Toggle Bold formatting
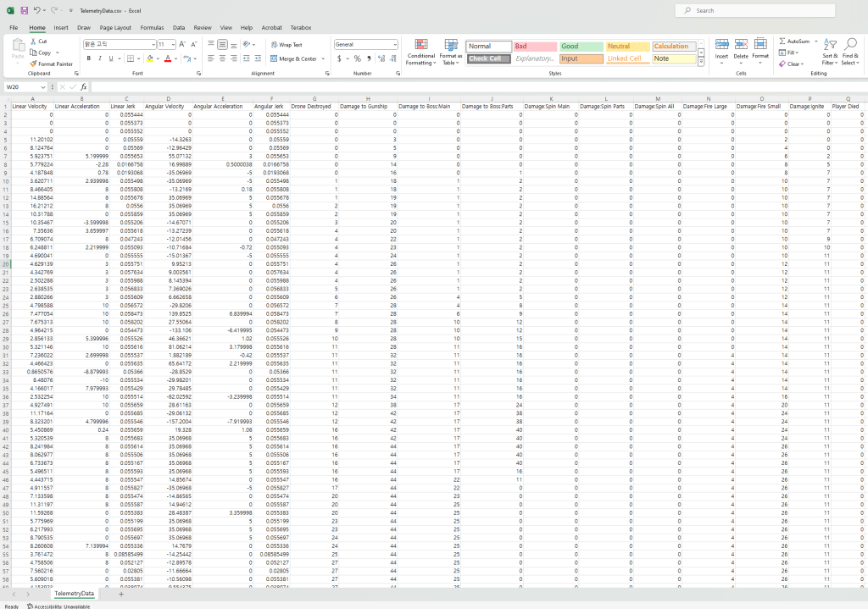The image size is (868, 609). point(88,58)
